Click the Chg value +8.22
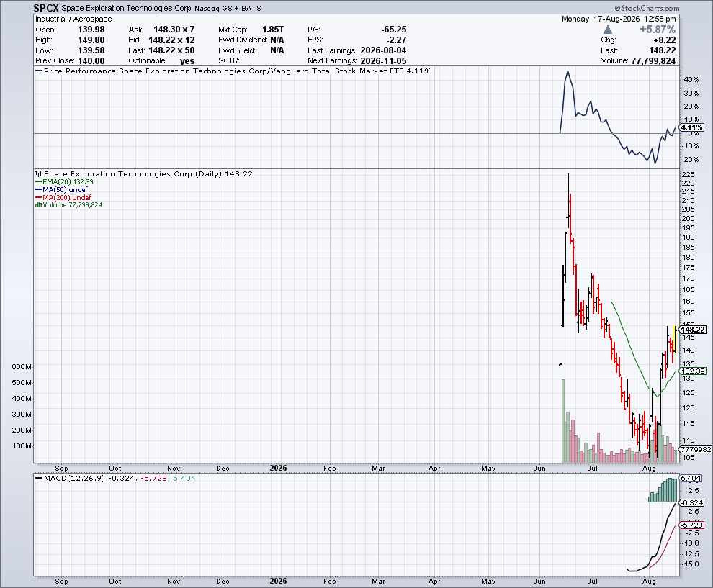Screen dimensions: 713x588 pos(664,40)
